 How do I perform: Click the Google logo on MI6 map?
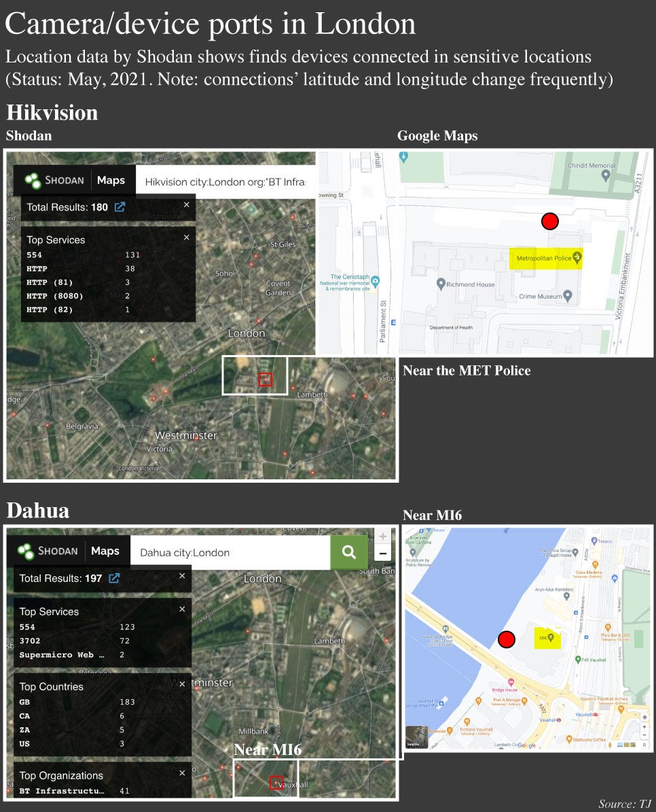527,745
